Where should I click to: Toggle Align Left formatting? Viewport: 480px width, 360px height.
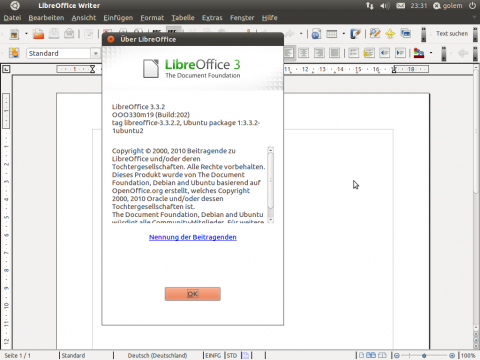288,53
